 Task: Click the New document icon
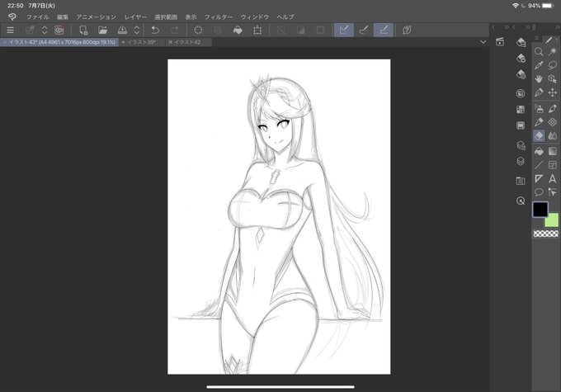pos(83,30)
